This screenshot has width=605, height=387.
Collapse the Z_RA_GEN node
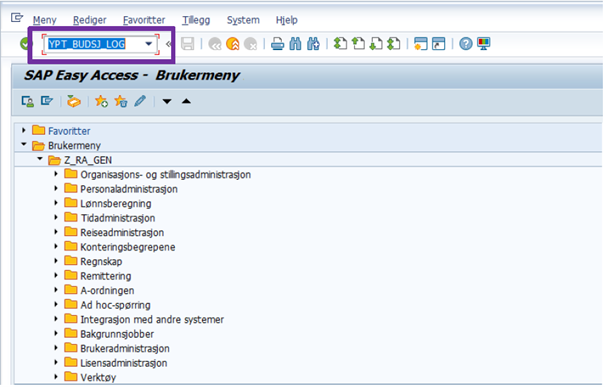point(39,159)
